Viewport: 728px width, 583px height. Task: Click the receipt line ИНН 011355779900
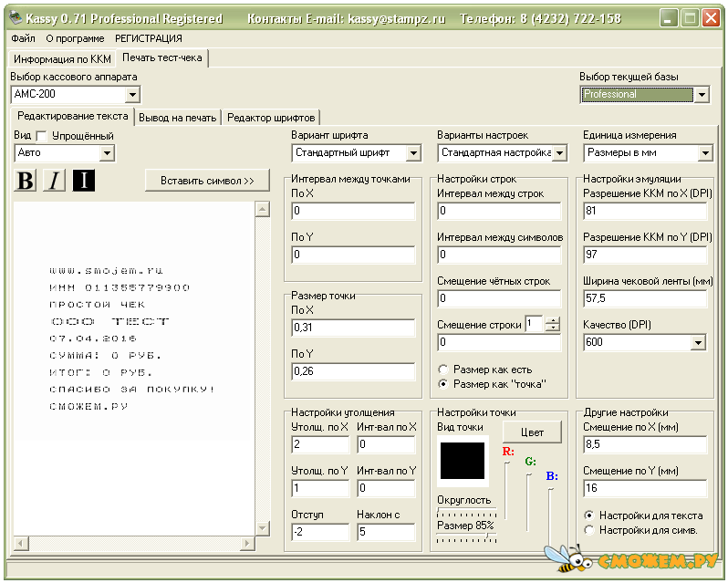point(120,287)
